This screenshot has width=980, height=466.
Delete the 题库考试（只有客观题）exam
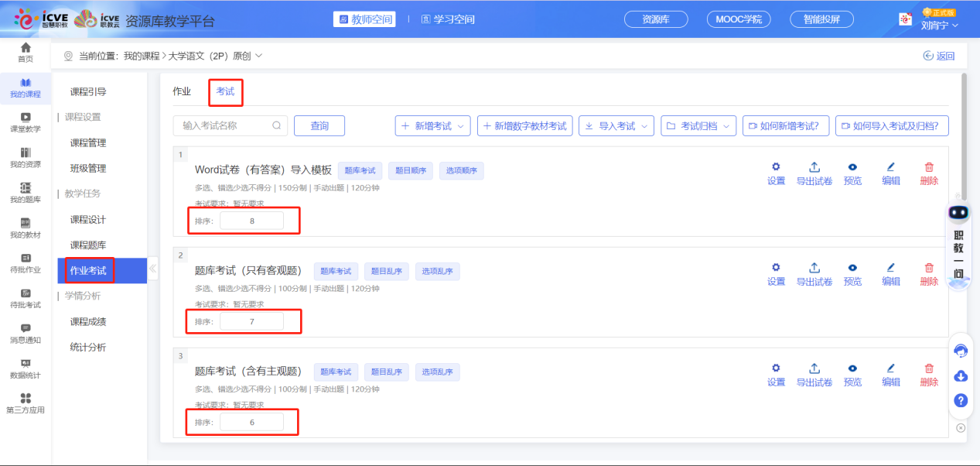click(x=929, y=274)
